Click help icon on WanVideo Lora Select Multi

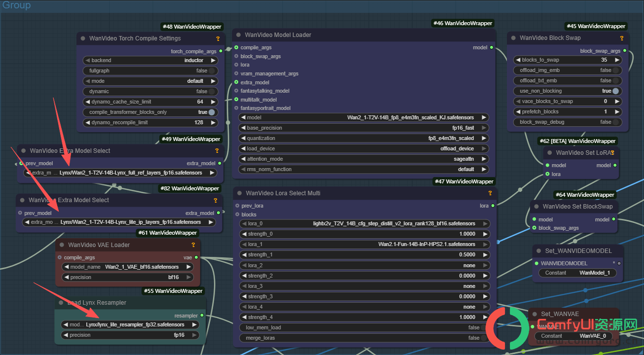click(490, 193)
